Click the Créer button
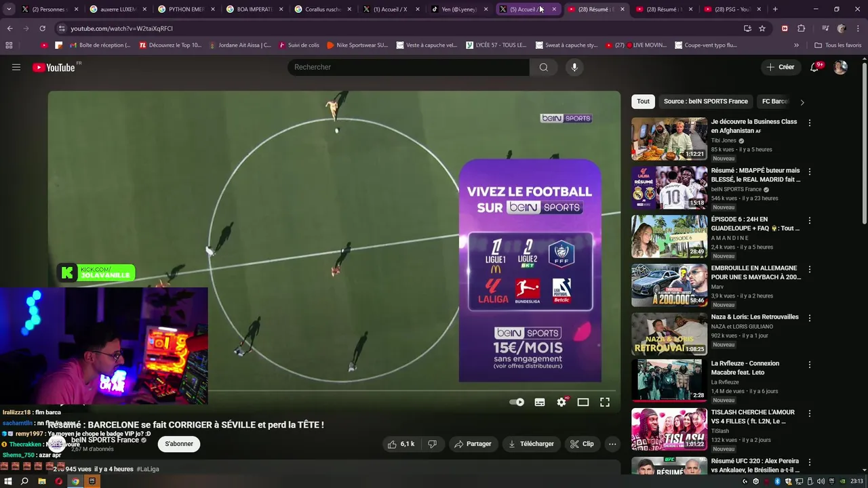The image size is (868, 488). [x=780, y=67]
